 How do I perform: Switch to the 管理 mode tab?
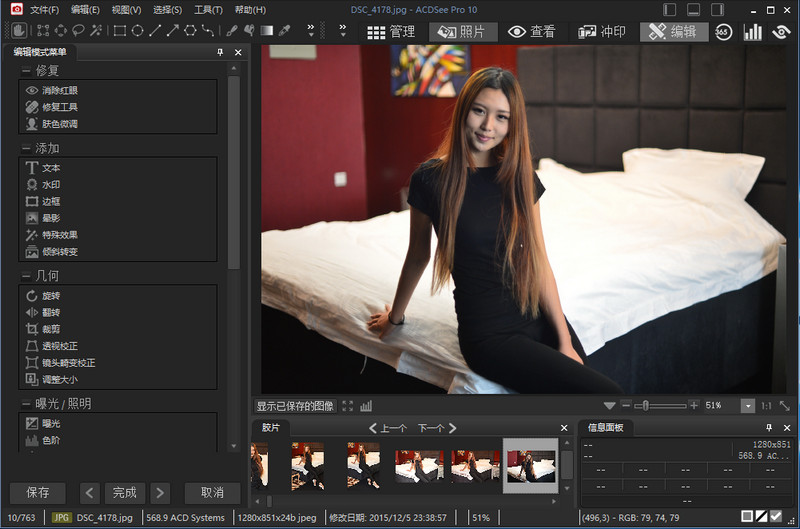[391, 32]
